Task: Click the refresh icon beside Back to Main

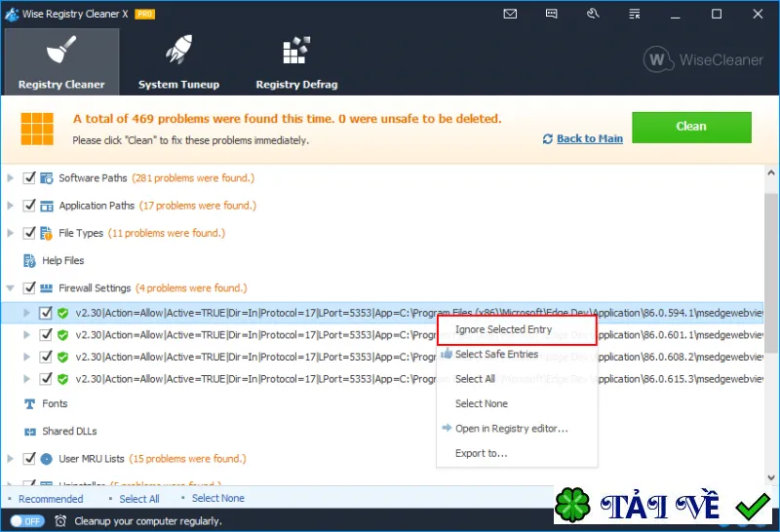Action: tap(548, 139)
